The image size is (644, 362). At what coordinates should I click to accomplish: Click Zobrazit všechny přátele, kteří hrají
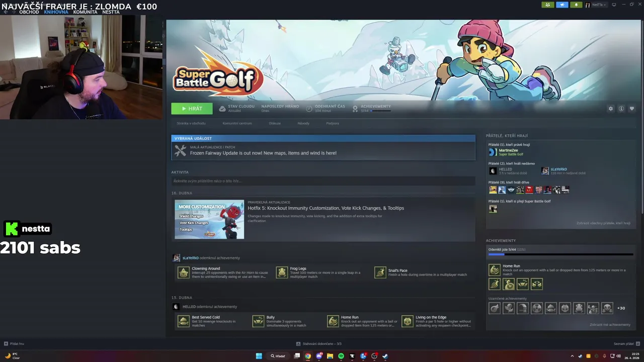603,223
